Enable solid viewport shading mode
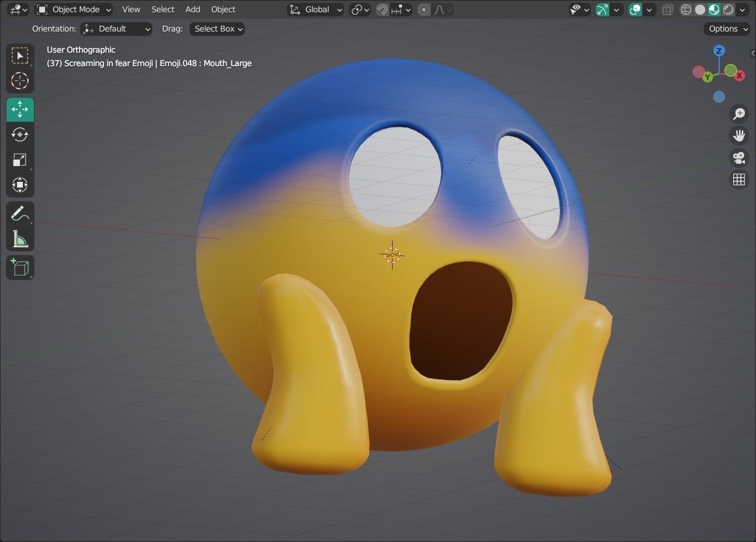The height and width of the screenshot is (542, 756). tap(700, 9)
